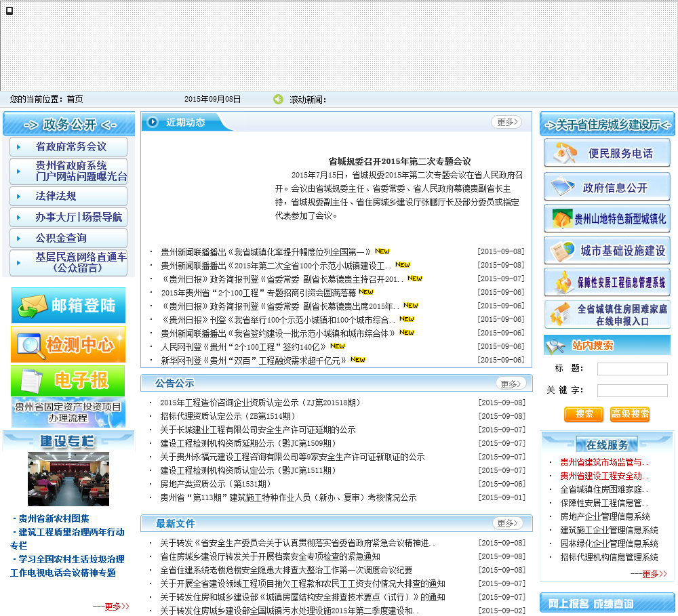Focus the 标题 search input field
The height and width of the screenshot is (616, 678).
point(632,369)
